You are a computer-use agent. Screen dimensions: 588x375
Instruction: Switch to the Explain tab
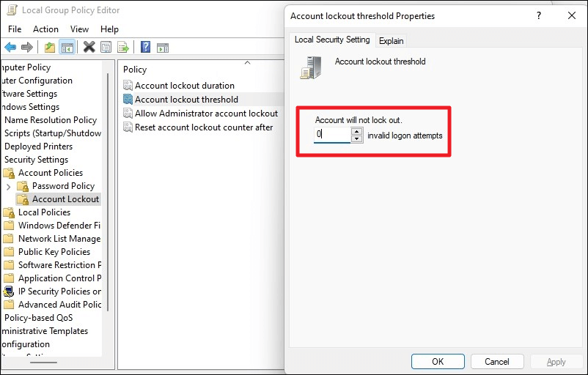[x=391, y=41]
